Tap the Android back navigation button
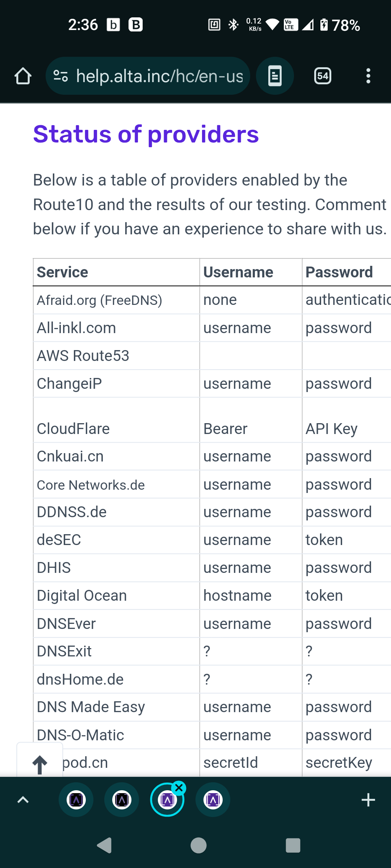 click(x=105, y=846)
